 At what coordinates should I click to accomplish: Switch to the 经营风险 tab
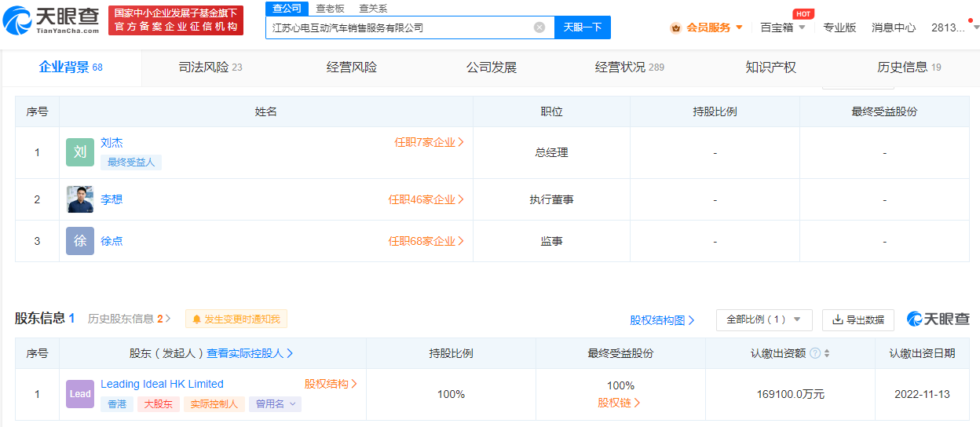[x=352, y=68]
